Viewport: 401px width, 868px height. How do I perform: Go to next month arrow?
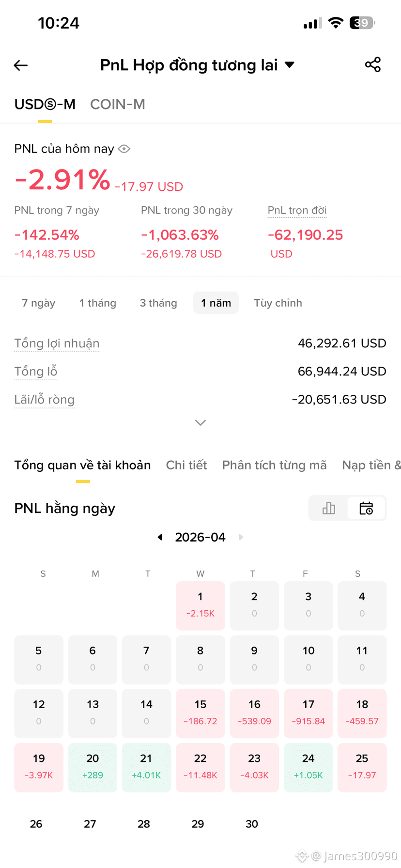(241, 537)
